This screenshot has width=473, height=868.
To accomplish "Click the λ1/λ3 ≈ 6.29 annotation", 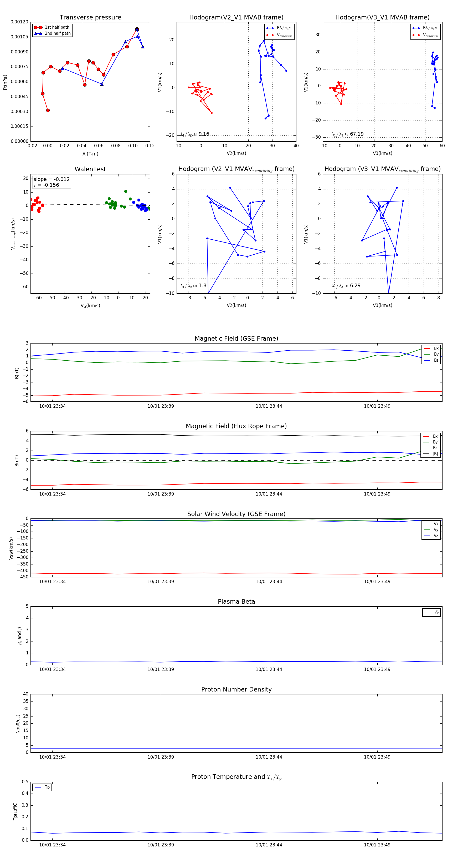I will (346, 286).
